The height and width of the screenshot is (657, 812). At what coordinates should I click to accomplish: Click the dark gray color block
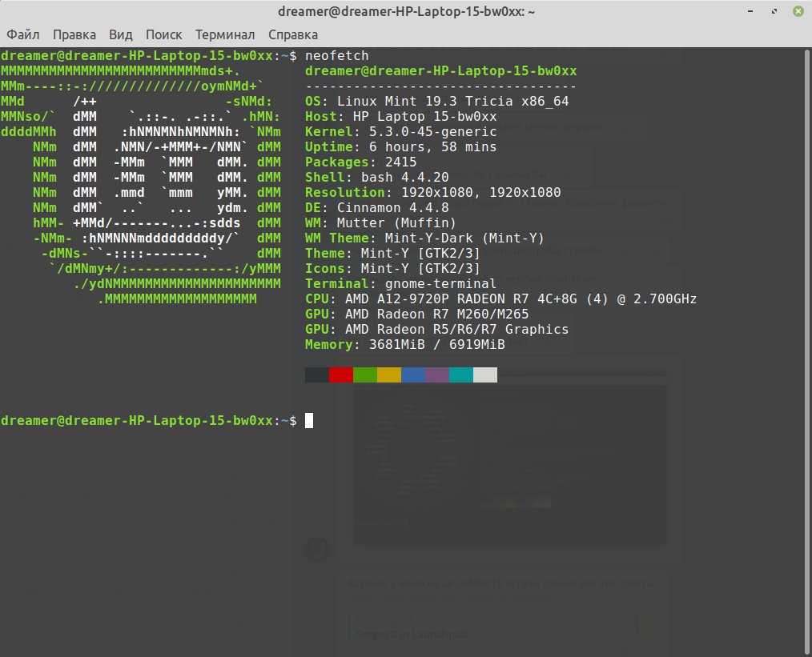pos(317,375)
